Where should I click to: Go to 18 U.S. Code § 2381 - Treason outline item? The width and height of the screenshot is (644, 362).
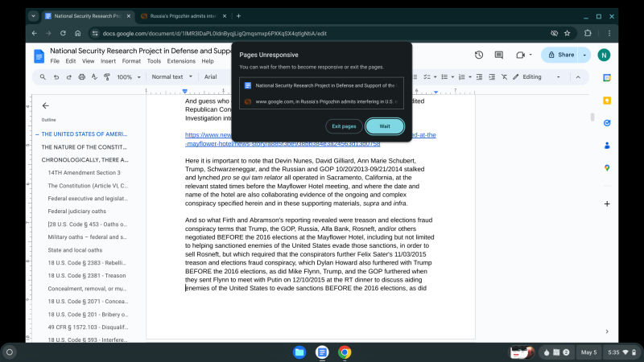(87, 275)
